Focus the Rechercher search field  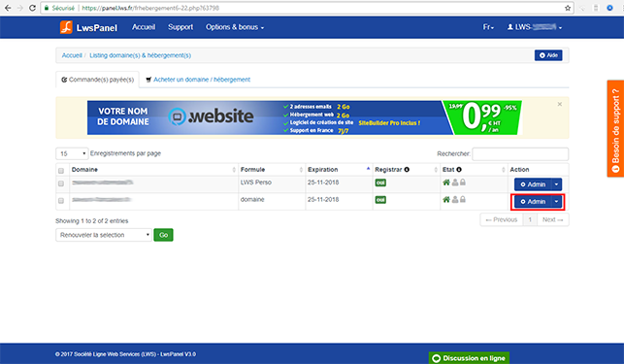click(x=520, y=153)
